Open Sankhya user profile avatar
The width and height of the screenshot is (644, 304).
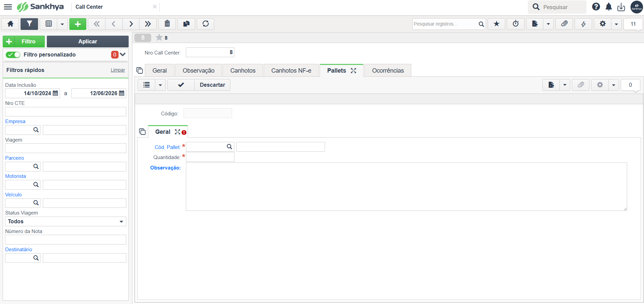[x=637, y=7]
